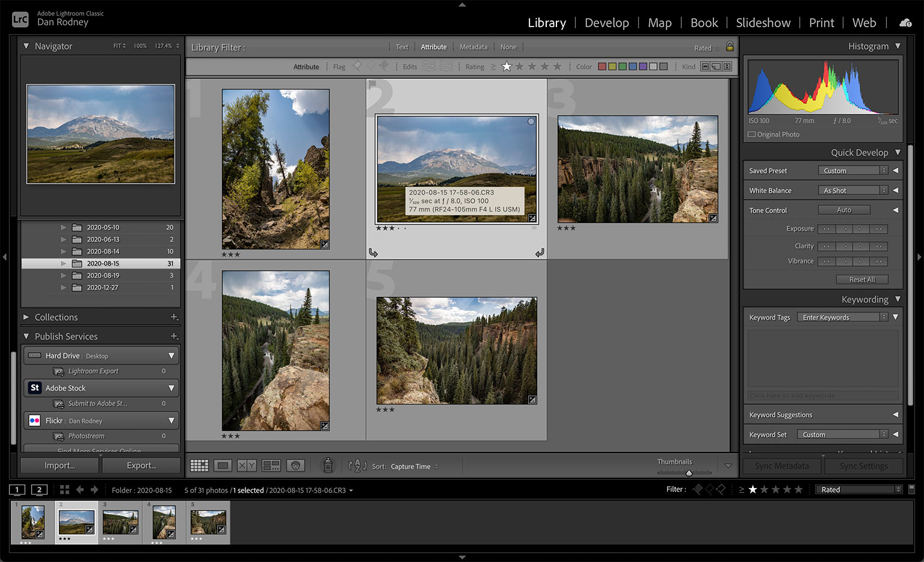The height and width of the screenshot is (562, 924).
Task: Select the Metadata filter tab
Action: click(473, 47)
